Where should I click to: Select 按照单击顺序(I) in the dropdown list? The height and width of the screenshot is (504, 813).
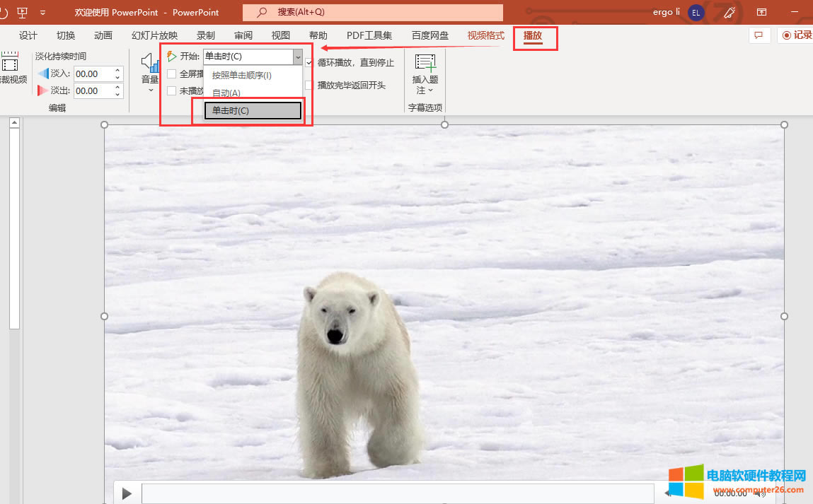[x=241, y=75]
